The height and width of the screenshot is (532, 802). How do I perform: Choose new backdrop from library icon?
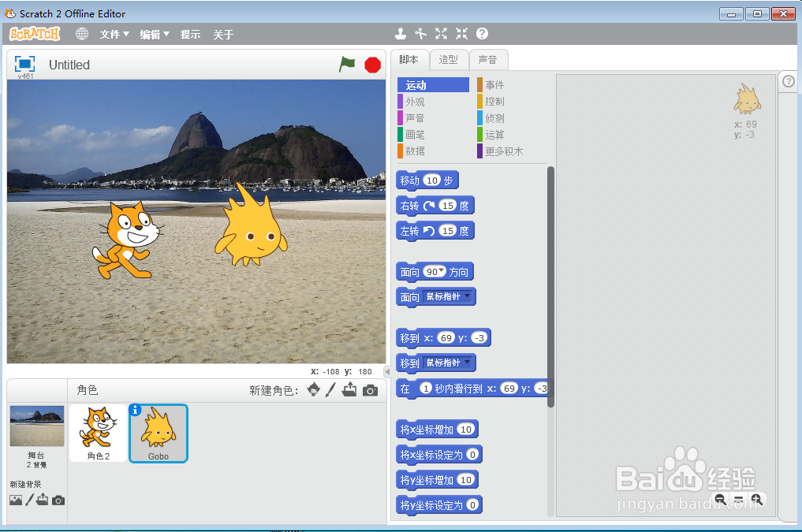point(16,500)
